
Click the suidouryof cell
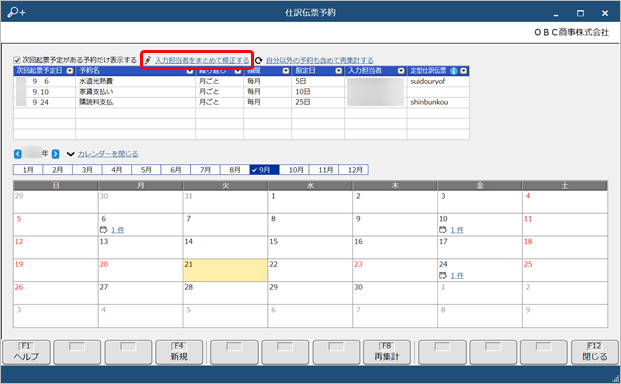(438, 81)
